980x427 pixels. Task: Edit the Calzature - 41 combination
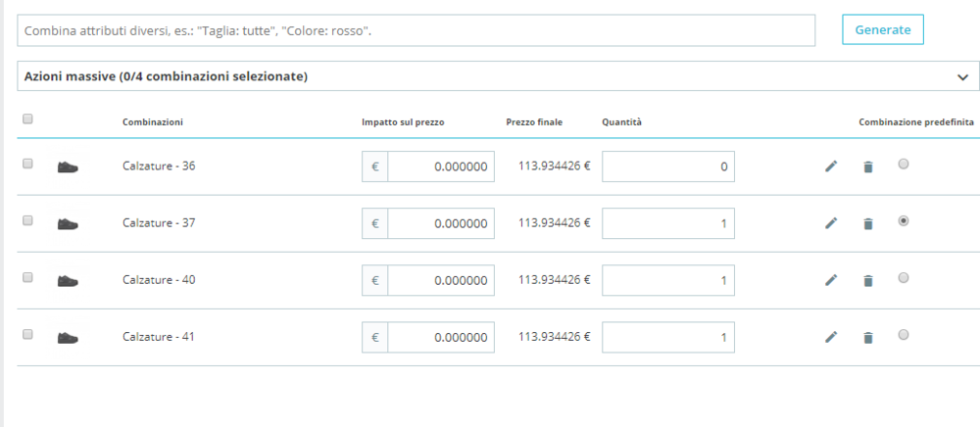pyautogui.click(x=831, y=337)
